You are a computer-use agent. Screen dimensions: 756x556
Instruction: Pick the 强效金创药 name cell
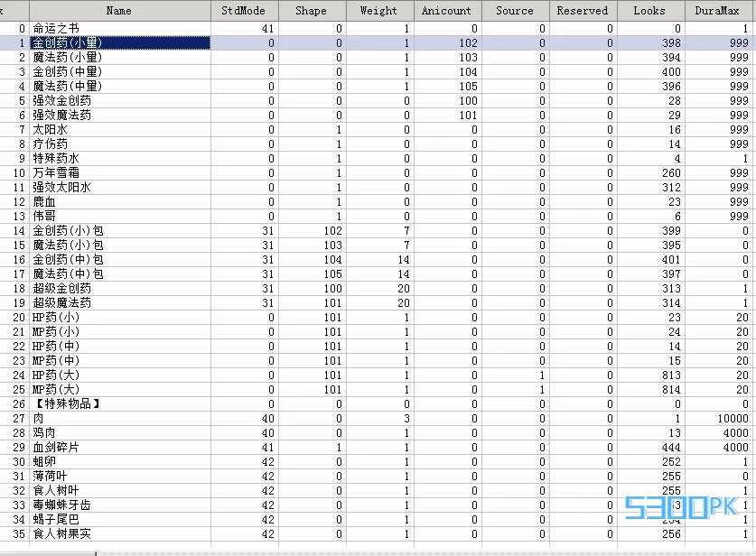tap(120, 101)
